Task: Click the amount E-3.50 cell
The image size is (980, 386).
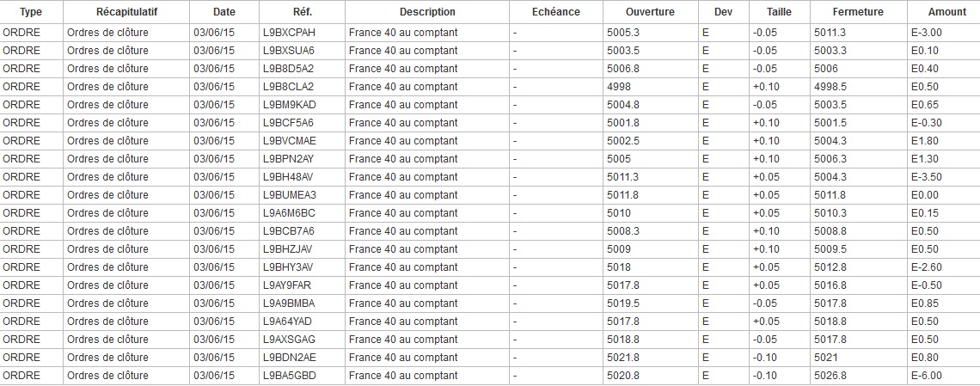Action: point(926,177)
